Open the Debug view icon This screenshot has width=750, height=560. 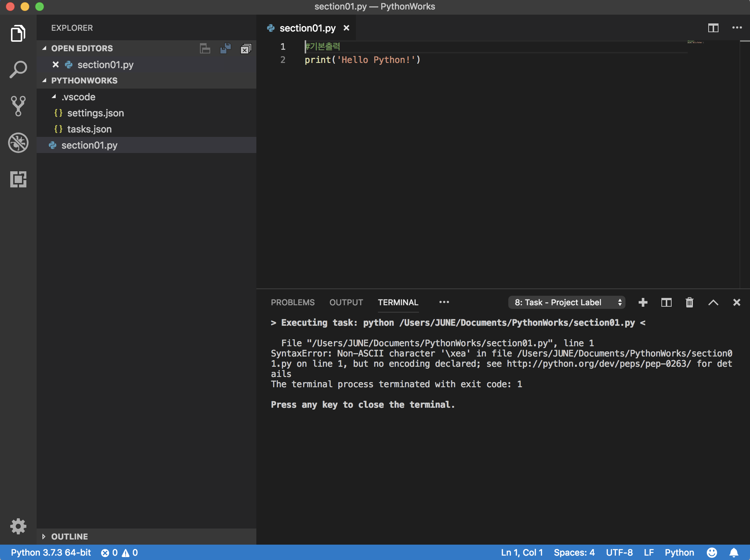click(x=18, y=142)
